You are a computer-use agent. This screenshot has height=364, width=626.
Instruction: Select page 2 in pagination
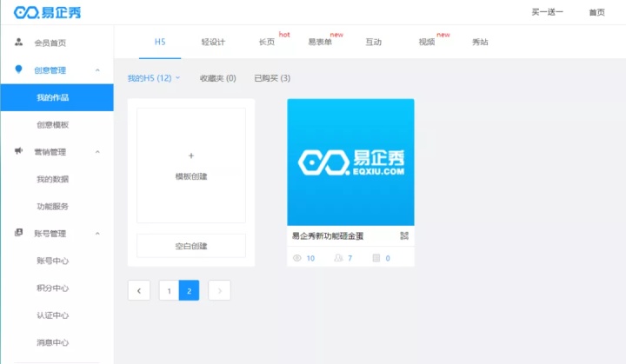click(189, 290)
